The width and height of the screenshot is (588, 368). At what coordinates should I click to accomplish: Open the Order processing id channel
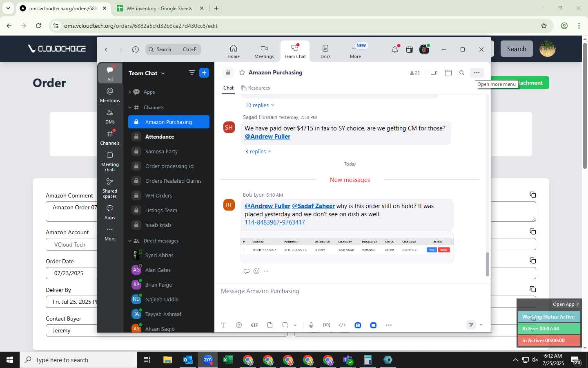169,166
